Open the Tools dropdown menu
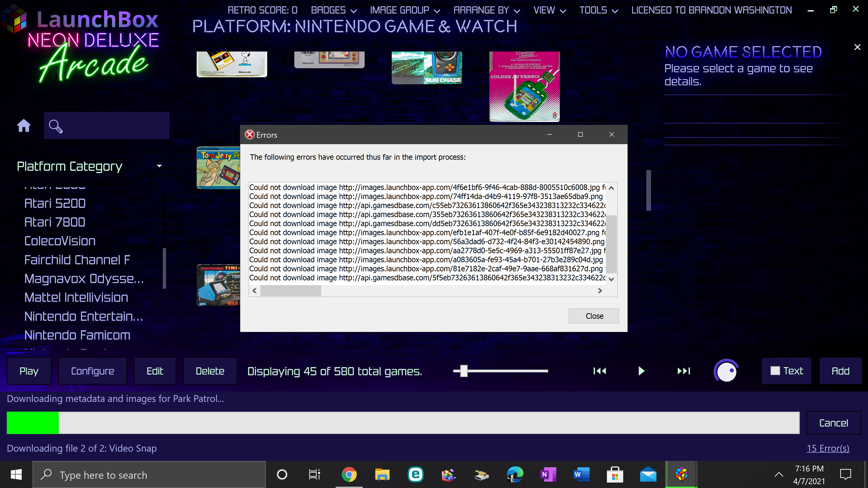This screenshot has height=488, width=868. point(598,10)
